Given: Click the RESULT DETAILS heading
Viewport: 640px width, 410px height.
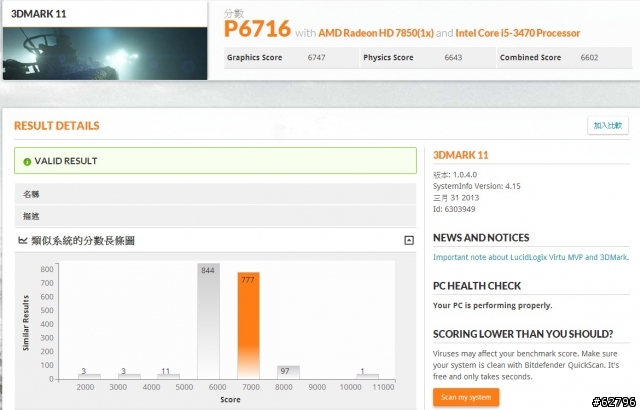Looking at the screenshot, I should [57, 126].
